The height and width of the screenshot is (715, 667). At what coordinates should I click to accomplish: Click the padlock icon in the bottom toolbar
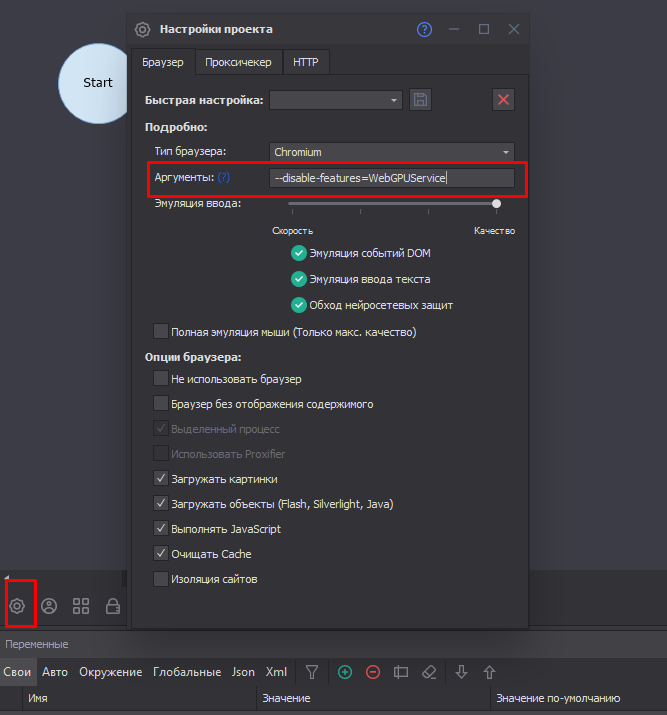(x=113, y=606)
